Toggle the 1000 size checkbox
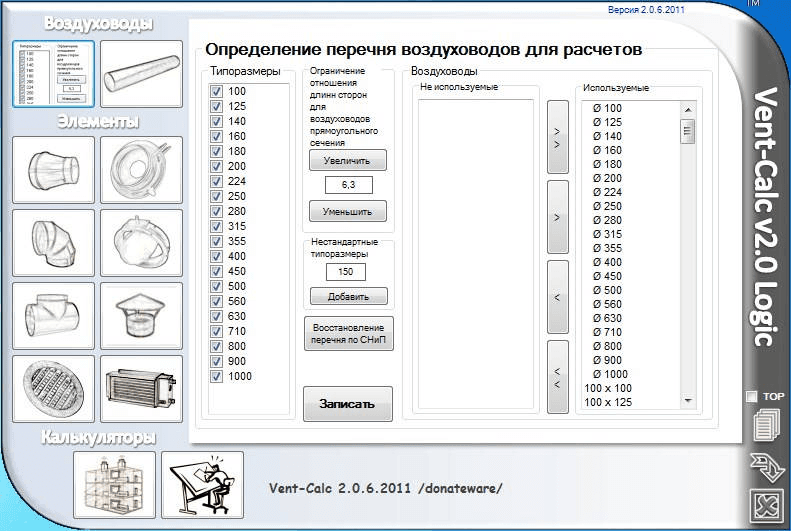This screenshot has width=791, height=531. pyautogui.click(x=216, y=376)
